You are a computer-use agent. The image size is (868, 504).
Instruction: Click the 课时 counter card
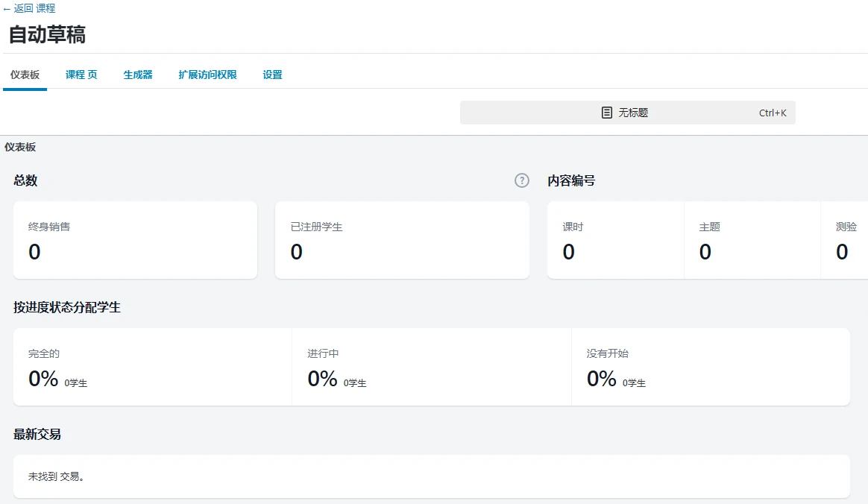click(615, 239)
